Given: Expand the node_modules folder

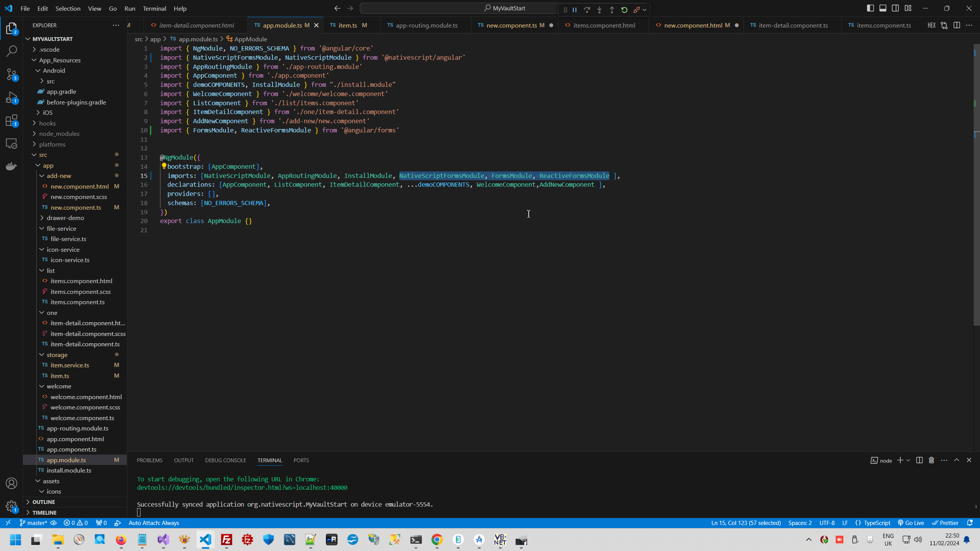Looking at the screenshot, I should pos(59,134).
